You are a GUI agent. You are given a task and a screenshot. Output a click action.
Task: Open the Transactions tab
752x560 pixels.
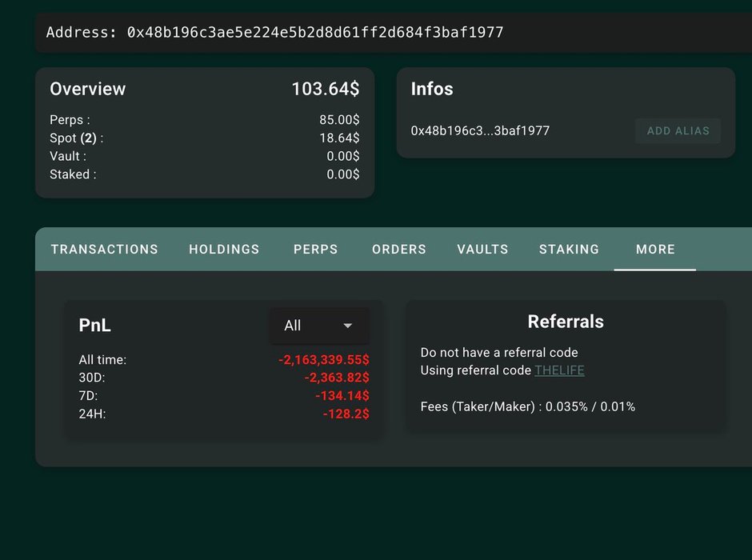tap(105, 250)
